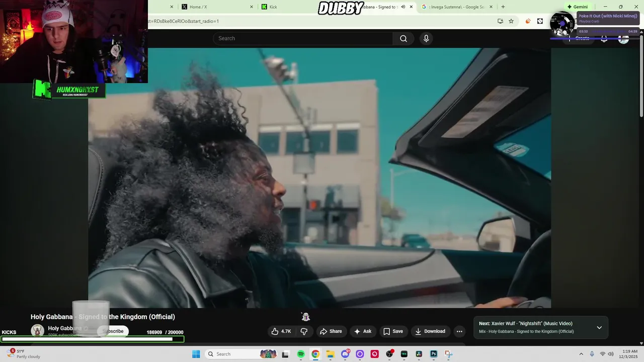Save the video to a playlist

pyautogui.click(x=393, y=331)
